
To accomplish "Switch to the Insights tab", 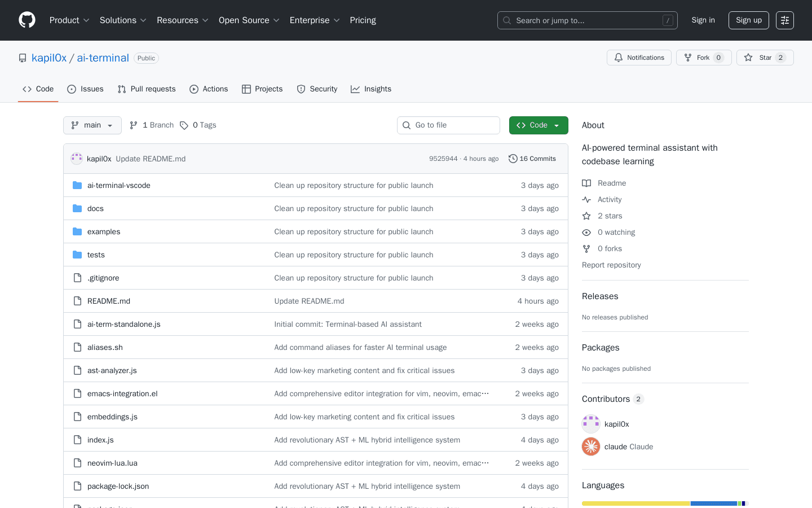I will tap(371, 89).
